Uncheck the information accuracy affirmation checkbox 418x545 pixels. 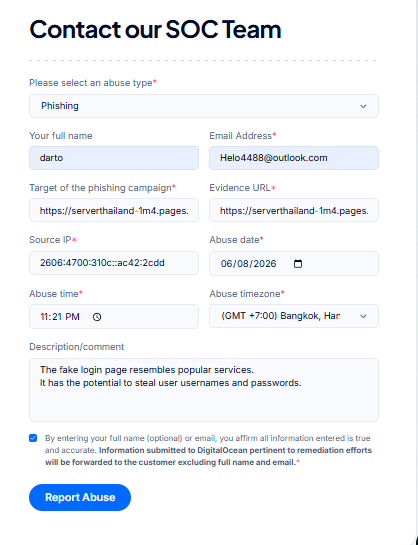[x=33, y=438]
